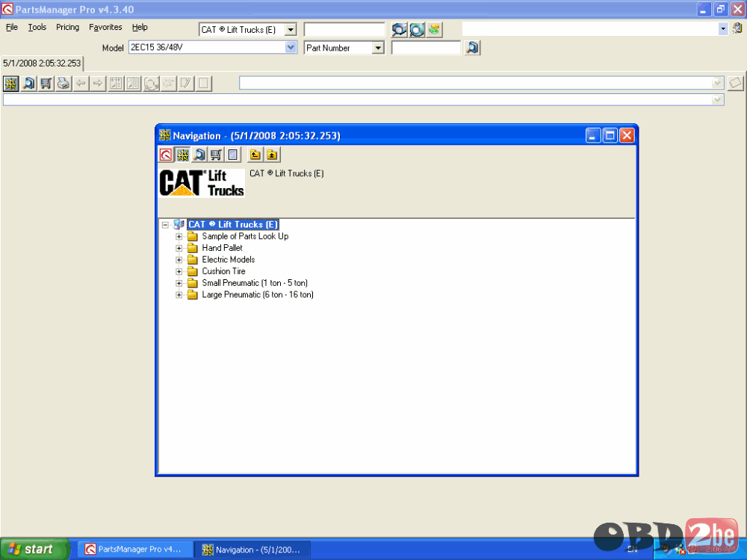Click the star Navigation icon in Navigation window
Screen dimensions: 747x560
[x=182, y=155]
